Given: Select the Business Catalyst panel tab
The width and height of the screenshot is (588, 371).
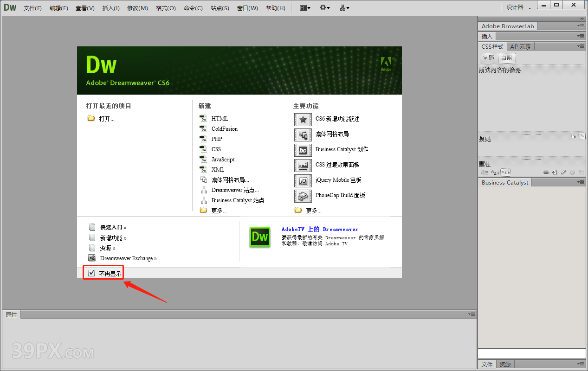Looking at the screenshot, I should pyautogui.click(x=505, y=183).
